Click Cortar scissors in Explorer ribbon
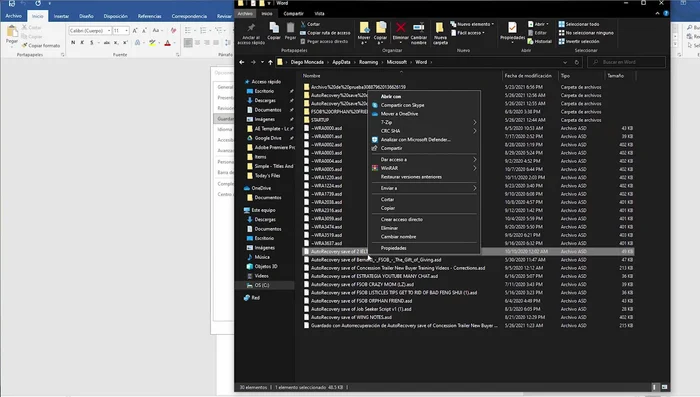 pos(310,24)
